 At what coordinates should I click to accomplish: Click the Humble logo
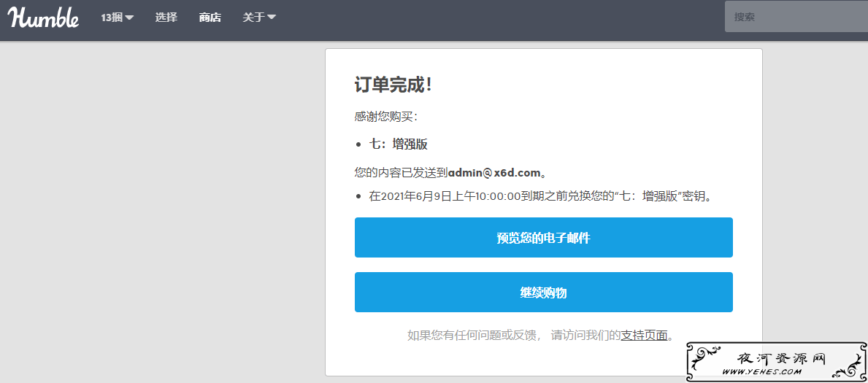(43, 18)
